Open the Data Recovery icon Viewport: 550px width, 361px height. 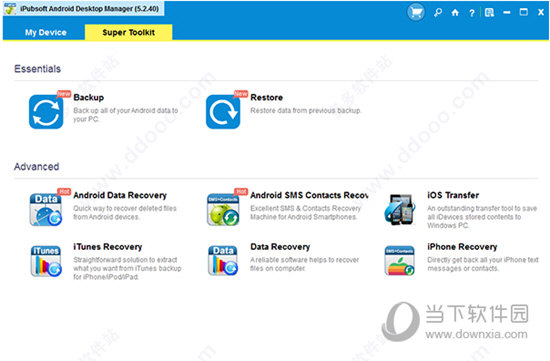click(223, 261)
